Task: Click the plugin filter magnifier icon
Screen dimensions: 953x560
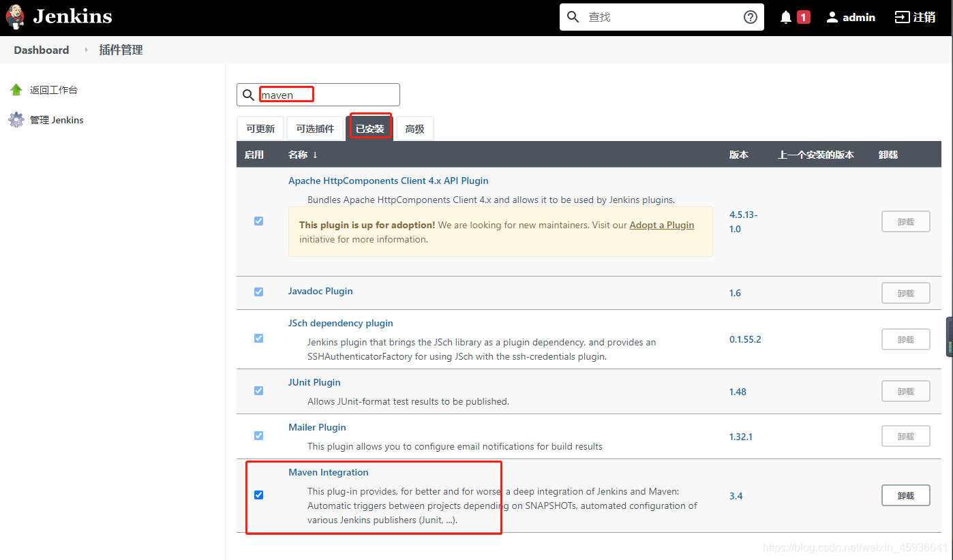Action: (x=249, y=95)
